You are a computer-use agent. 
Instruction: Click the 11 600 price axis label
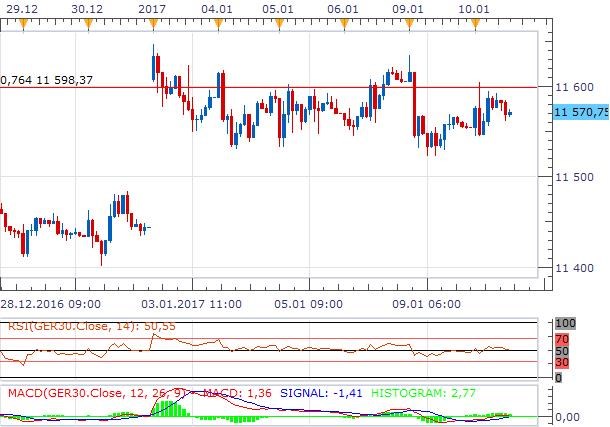point(573,88)
